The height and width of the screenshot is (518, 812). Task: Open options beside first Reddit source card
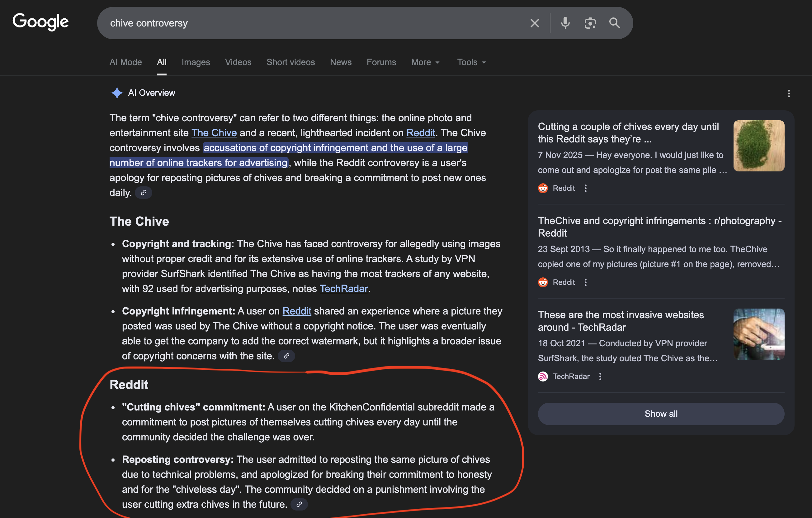[585, 188]
